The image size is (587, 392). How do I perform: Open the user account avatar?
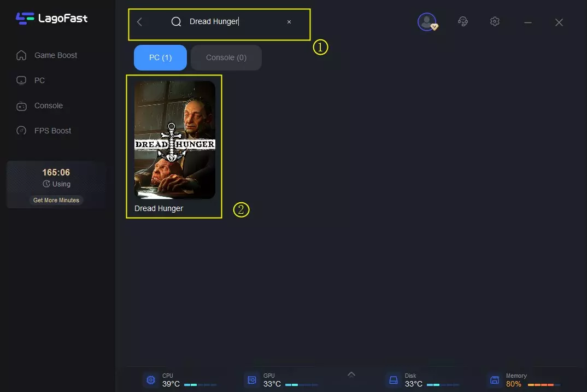coord(427,22)
